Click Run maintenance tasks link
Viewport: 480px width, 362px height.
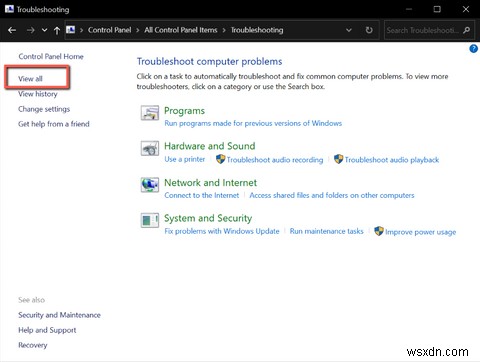(326, 231)
